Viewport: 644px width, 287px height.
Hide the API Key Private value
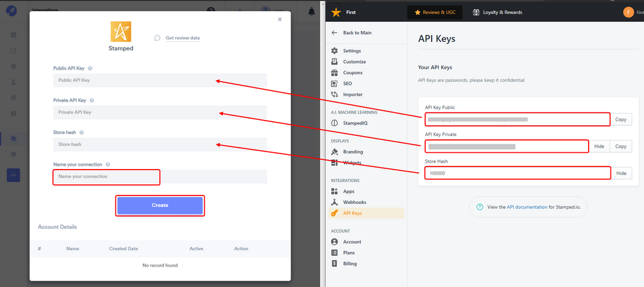pos(599,146)
